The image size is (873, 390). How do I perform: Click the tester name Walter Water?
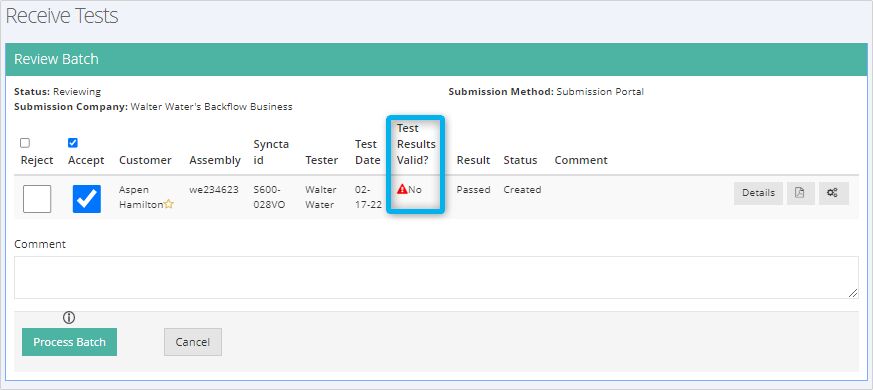click(321, 197)
